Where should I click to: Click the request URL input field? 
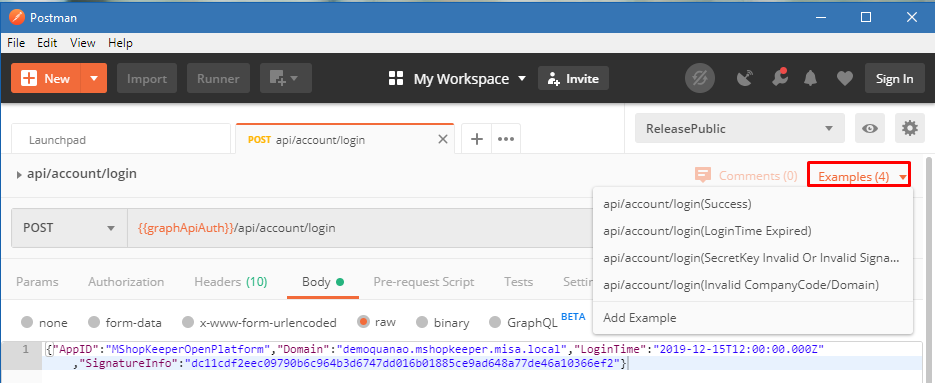(x=360, y=228)
